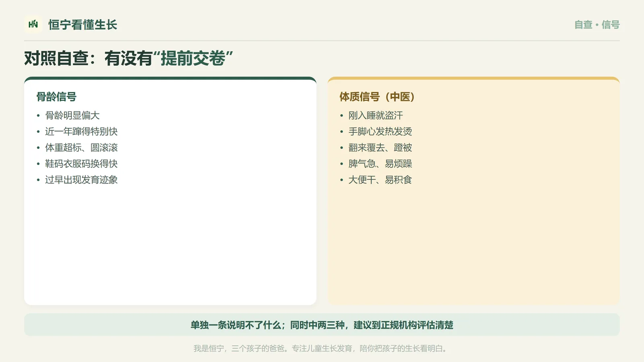Select the bullet 刚入睡就盗汗
This screenshot has width=644, height=362.
376,115
